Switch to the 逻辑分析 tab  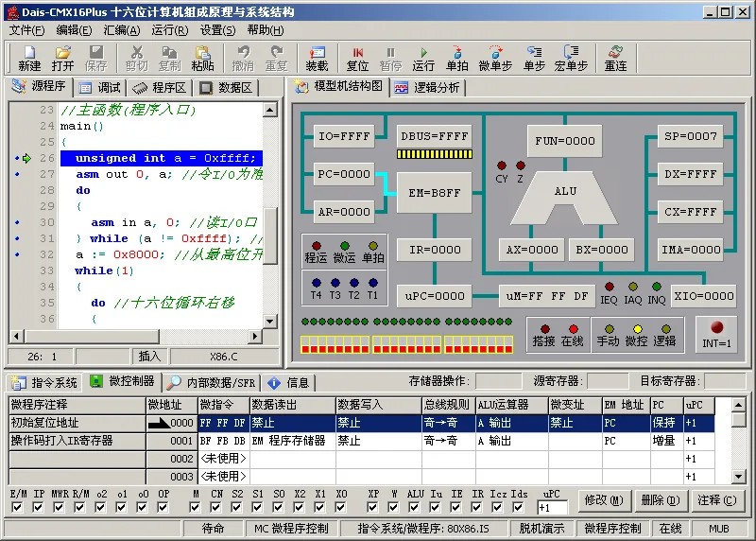[428, 88]
